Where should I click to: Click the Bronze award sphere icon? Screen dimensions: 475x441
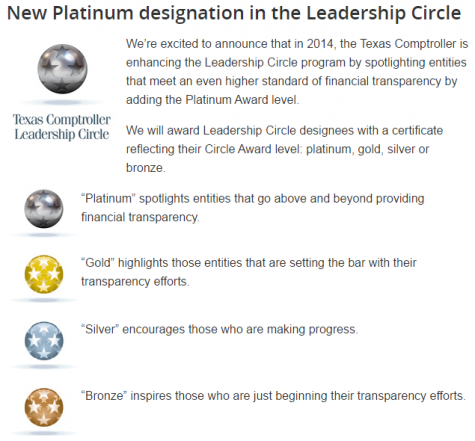point(44,407)
